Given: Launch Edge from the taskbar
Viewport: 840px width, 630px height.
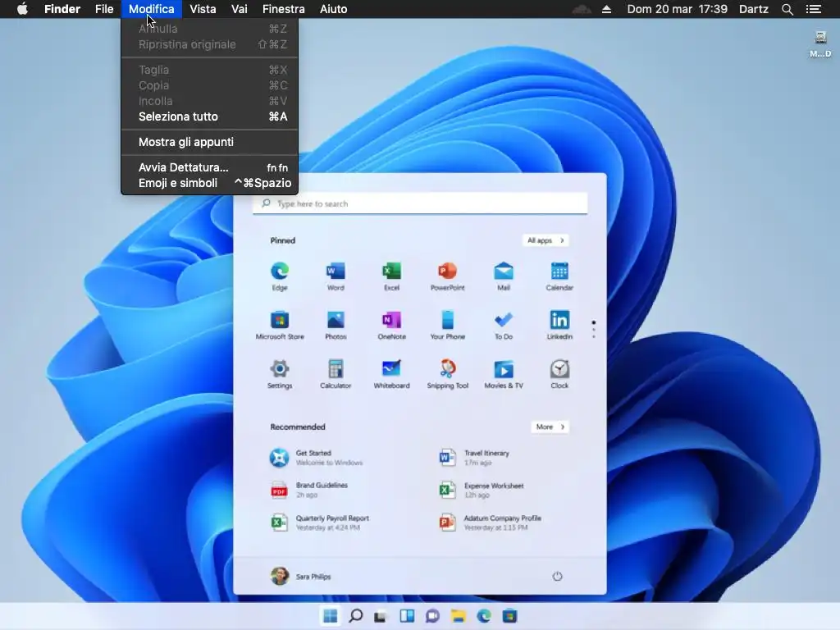Looking at the screenshot, I should [484, 616].
